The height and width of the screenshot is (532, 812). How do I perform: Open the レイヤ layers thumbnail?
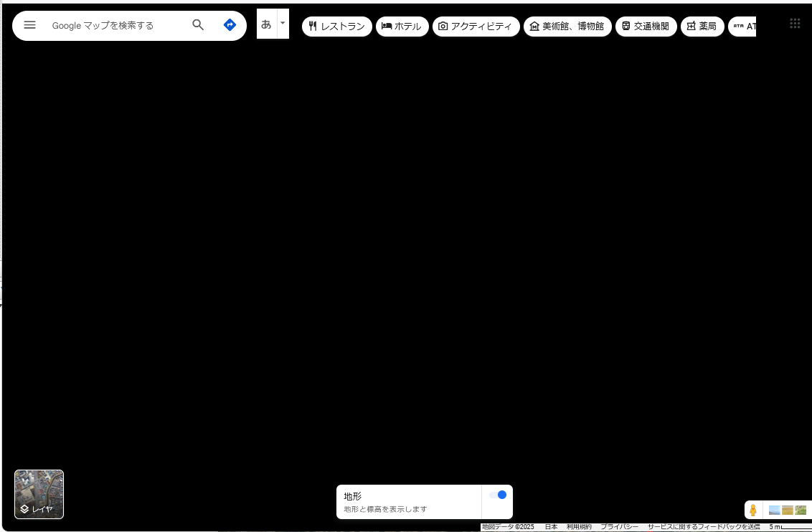(39, 494)
